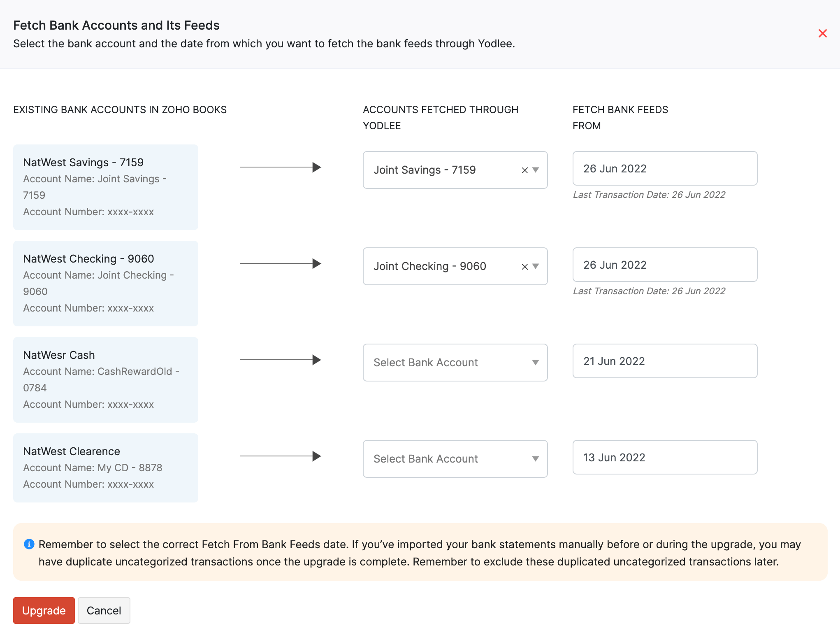Expand the Joint Checking - 9060 dropdown arrow

(x=536, y=266)
